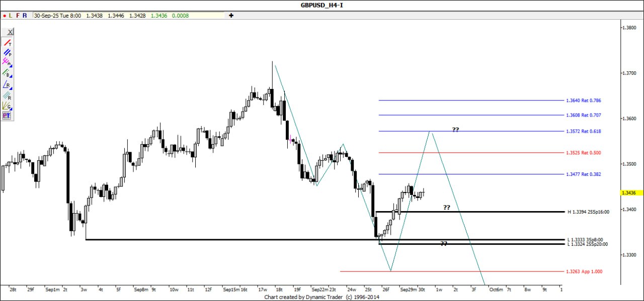The width and height of the screenshot is (644, 301).
Task: Click the 1.3525 Ret 0.500 retracement label
Action: (x=583, y=153)
